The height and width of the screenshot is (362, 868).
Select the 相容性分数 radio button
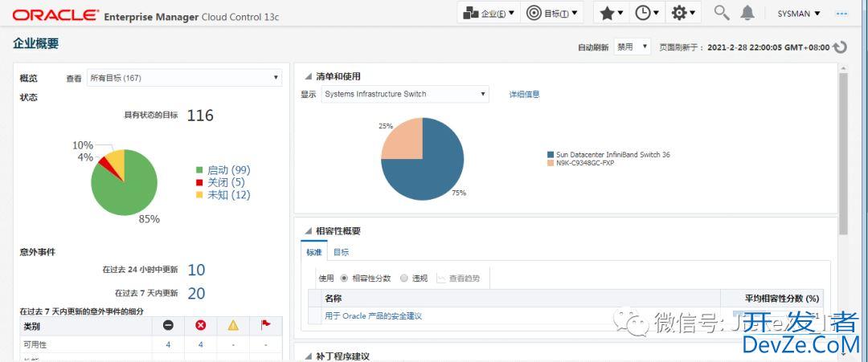(344, 278)
